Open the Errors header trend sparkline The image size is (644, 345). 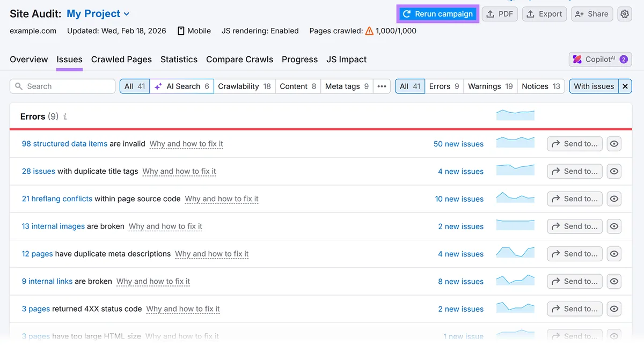[515, 115]
